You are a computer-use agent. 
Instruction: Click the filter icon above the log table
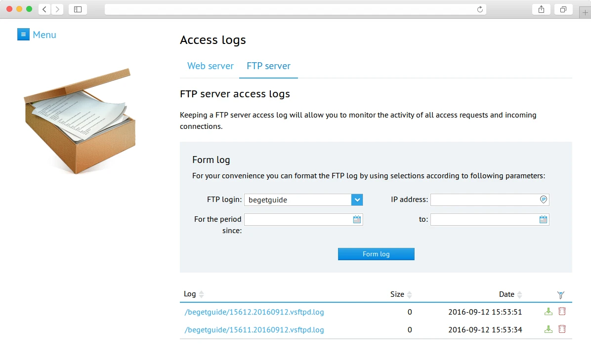pos(561,294)
